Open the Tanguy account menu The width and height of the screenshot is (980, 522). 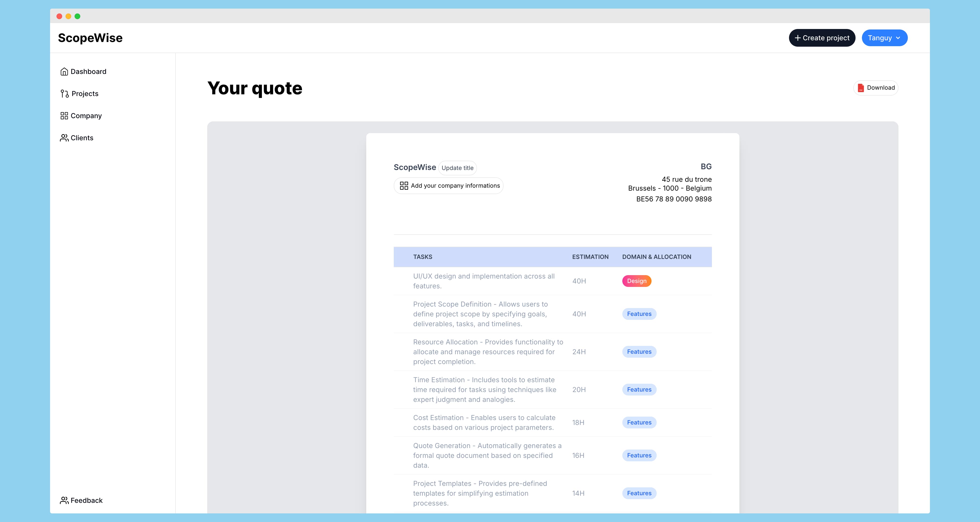point(880,38)
